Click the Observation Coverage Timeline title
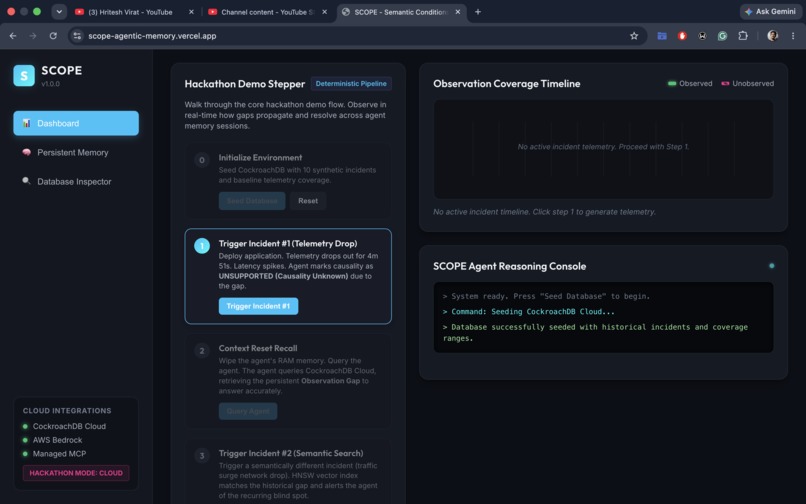This screenshot has height=504, width=806. [507, 83]
